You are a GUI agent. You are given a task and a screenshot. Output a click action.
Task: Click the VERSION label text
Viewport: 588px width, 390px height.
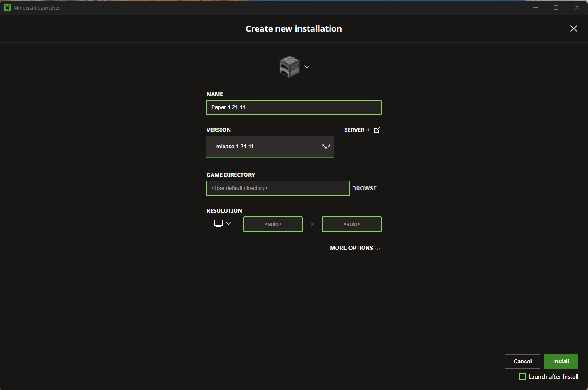click(218, 130)
